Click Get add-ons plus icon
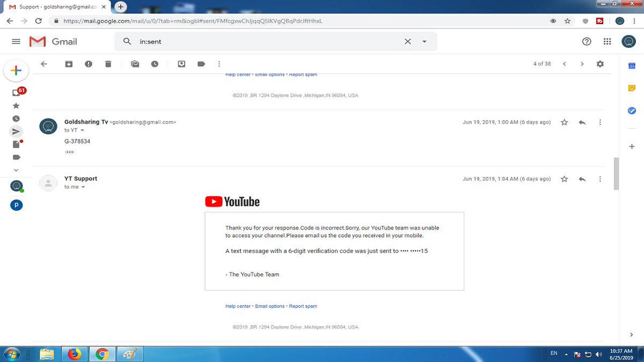 632,146
